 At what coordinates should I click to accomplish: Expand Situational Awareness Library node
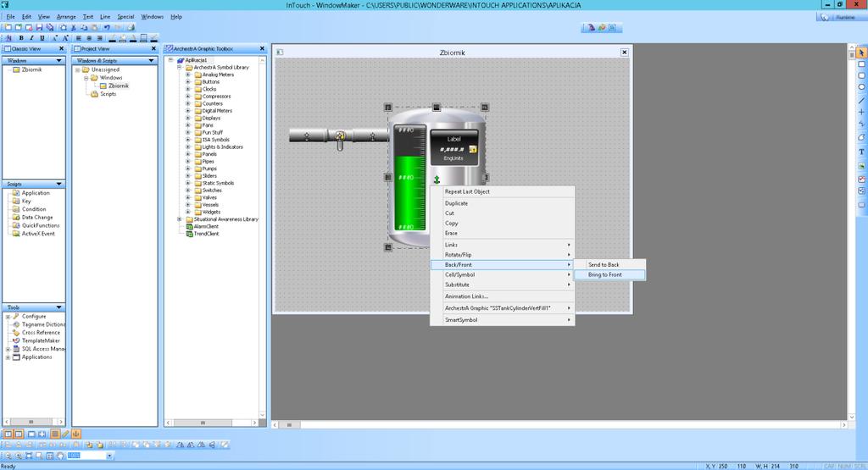[180, 219]
